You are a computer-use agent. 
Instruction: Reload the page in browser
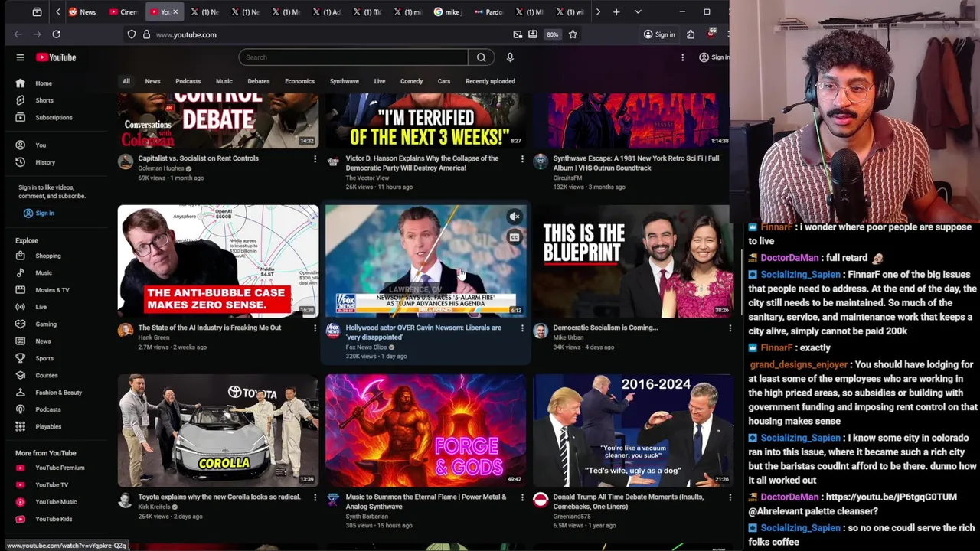56,34
